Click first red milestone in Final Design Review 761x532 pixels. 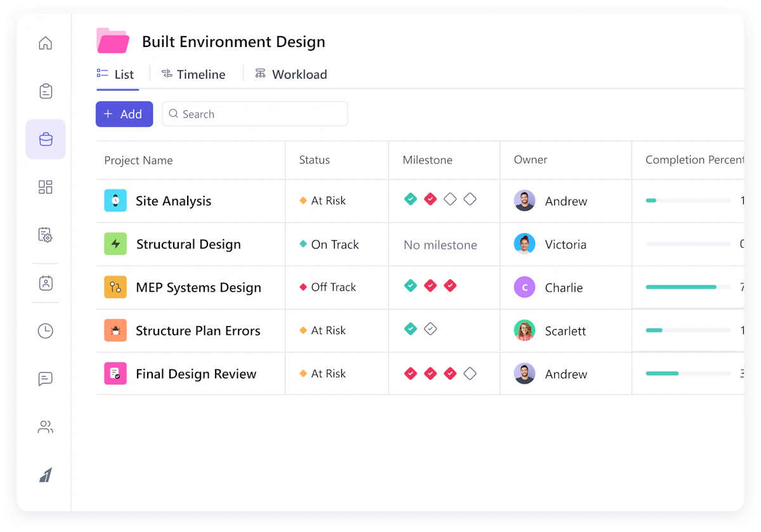tap(411, 373)
